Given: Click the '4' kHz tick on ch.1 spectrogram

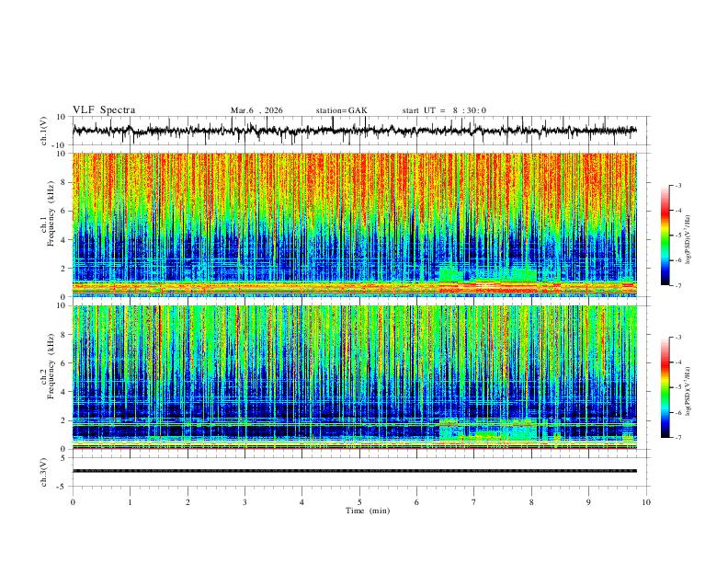Looking at the screenshot, I should point(63,240).
